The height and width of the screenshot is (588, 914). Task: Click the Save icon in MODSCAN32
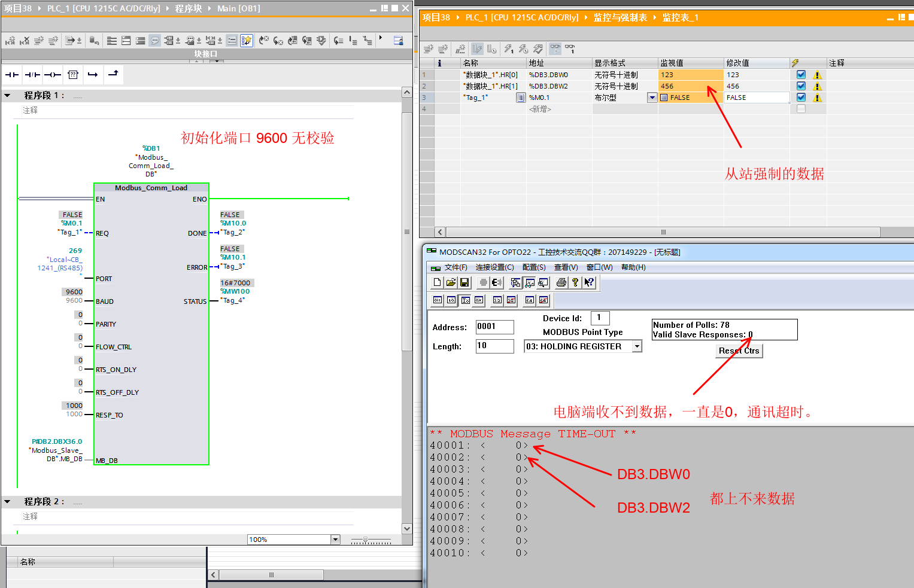[464, 282]
